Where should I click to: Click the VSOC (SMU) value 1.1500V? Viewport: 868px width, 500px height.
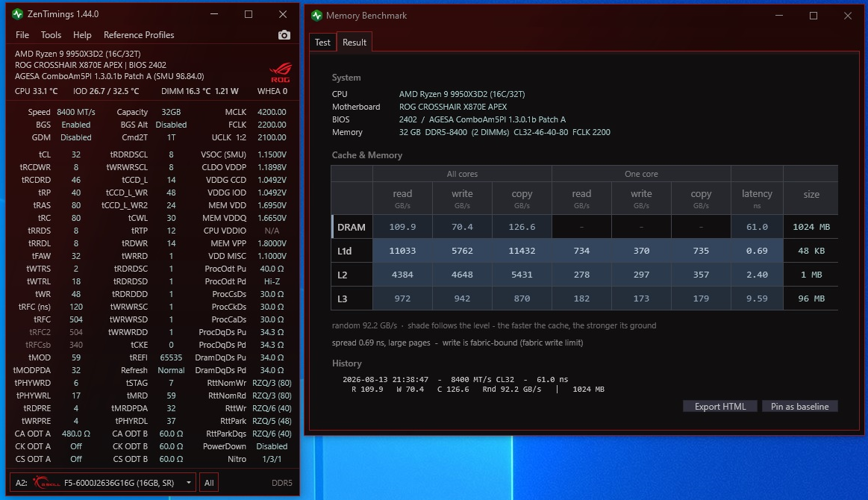tap(272, 154)
